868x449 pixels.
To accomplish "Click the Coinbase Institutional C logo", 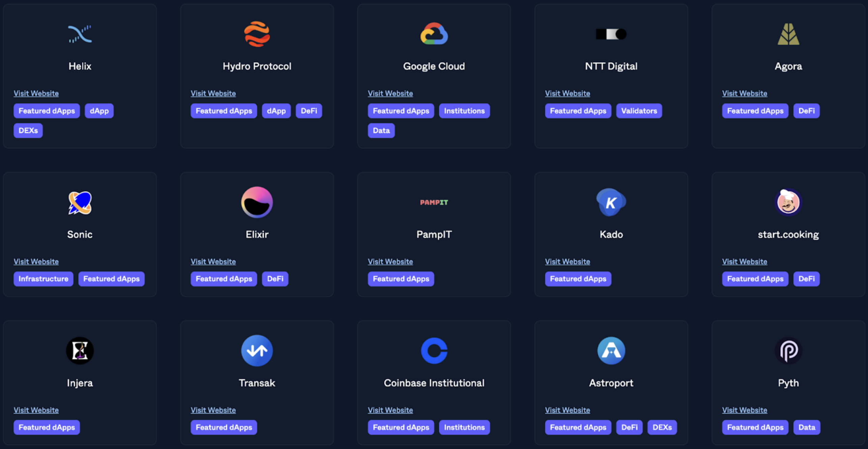I will (434, 350).
